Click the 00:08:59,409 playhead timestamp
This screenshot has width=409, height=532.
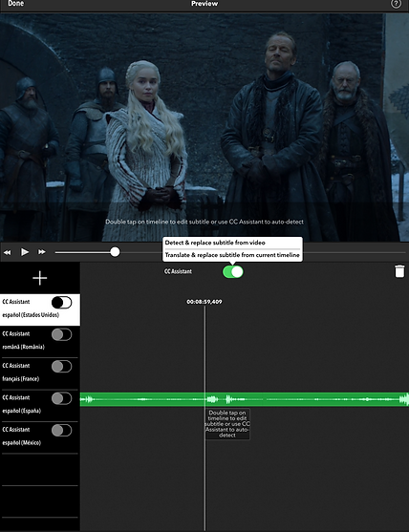click(x=204, y=302)
